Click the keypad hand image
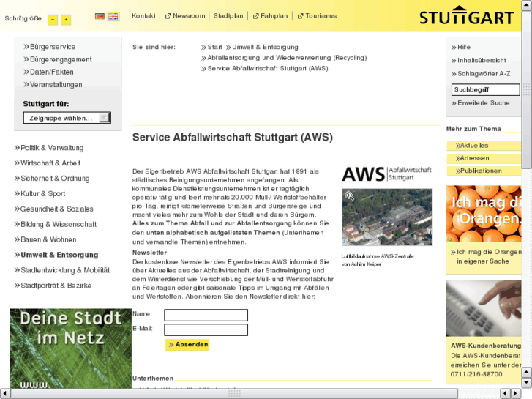 pyautogui.click(x=484, y=308)
